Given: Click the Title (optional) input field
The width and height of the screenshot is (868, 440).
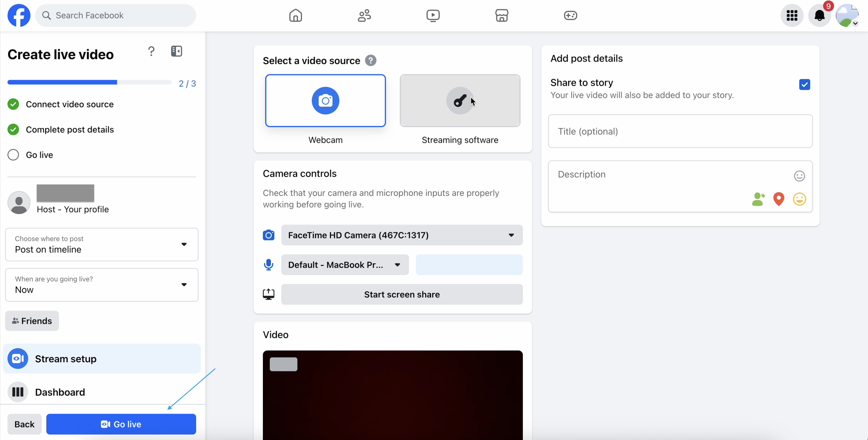Looking at the screenshot, I should pos(680,131).
